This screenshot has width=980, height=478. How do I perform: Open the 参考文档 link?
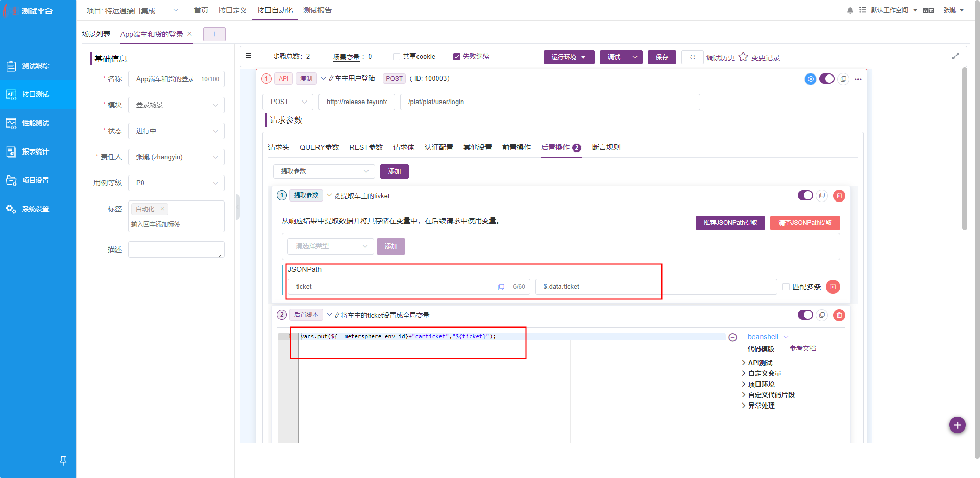(x=803, y=349)
